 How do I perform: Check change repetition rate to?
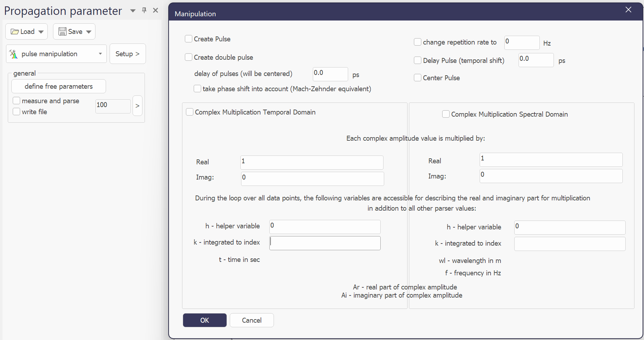click(x=417, y=42)
